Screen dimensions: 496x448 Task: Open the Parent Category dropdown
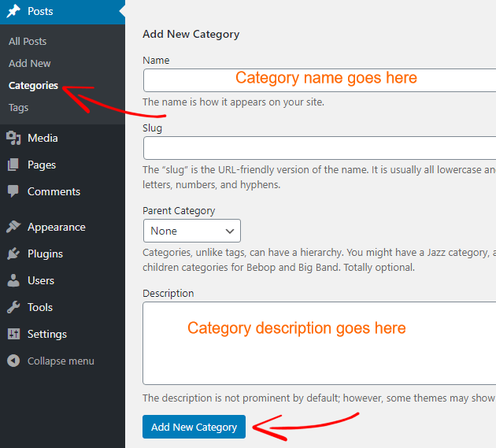[x=191, y=231]
